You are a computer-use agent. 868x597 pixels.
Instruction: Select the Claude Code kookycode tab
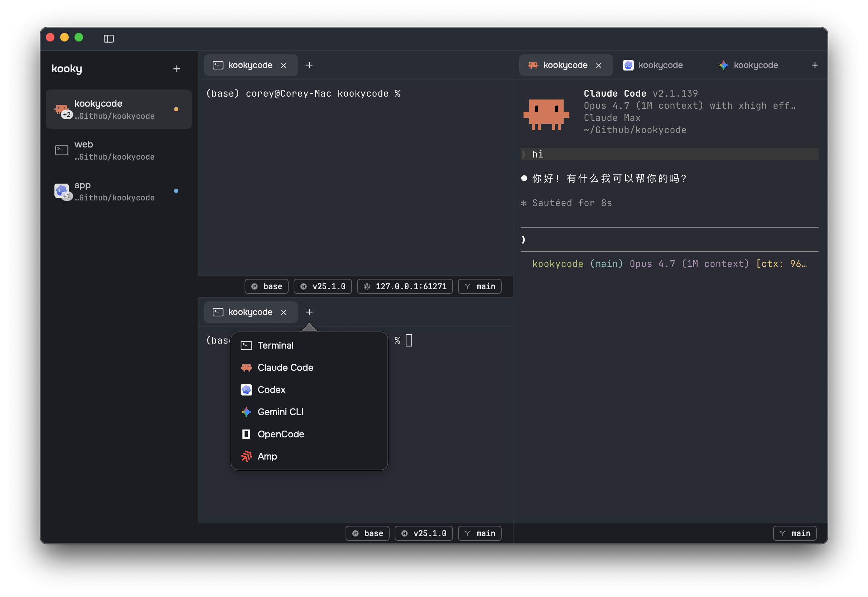coord(565,65)
